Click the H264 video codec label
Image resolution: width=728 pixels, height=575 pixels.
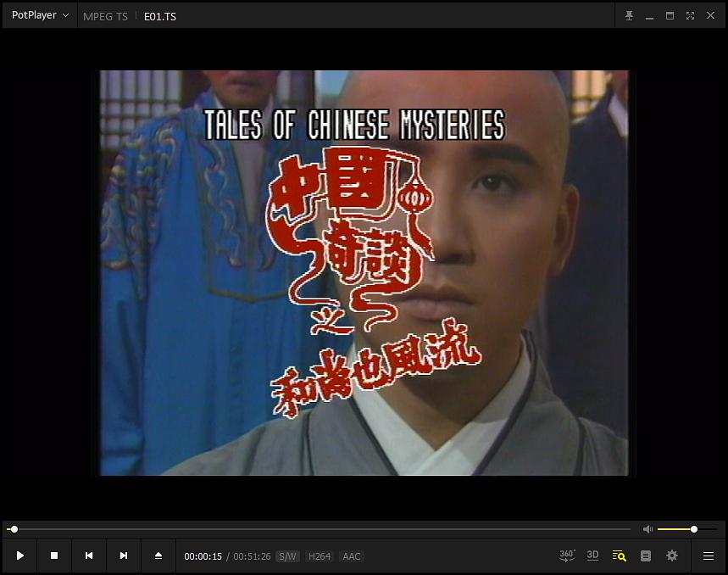coord(320,556)
